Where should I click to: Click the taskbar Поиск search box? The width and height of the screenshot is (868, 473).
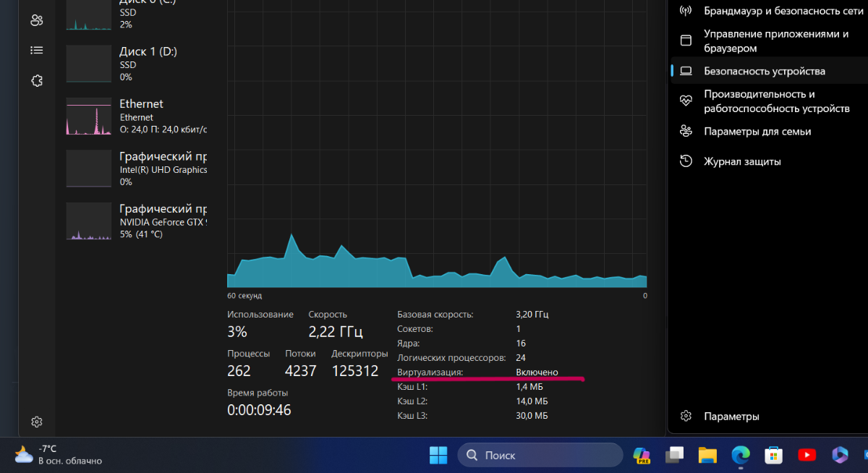click(x=541, y=455)
